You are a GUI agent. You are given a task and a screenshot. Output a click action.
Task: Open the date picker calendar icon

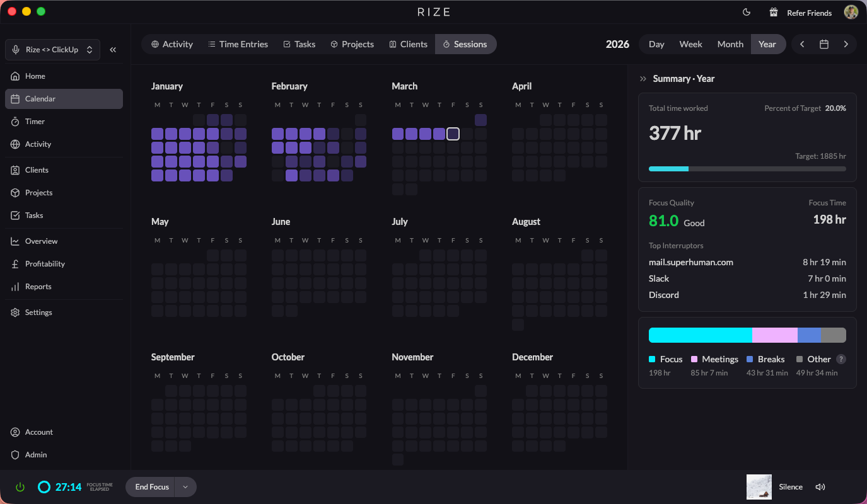(x=823, y=44)
